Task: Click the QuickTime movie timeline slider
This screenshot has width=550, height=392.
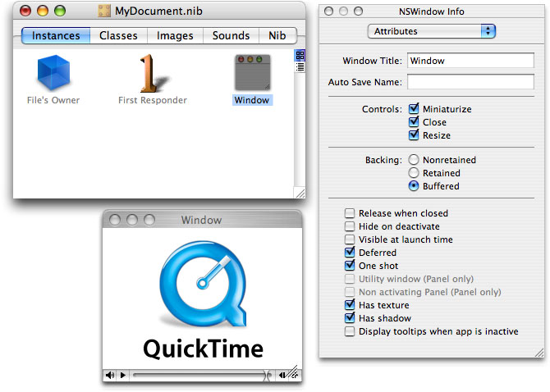Action: coord(201,375)
